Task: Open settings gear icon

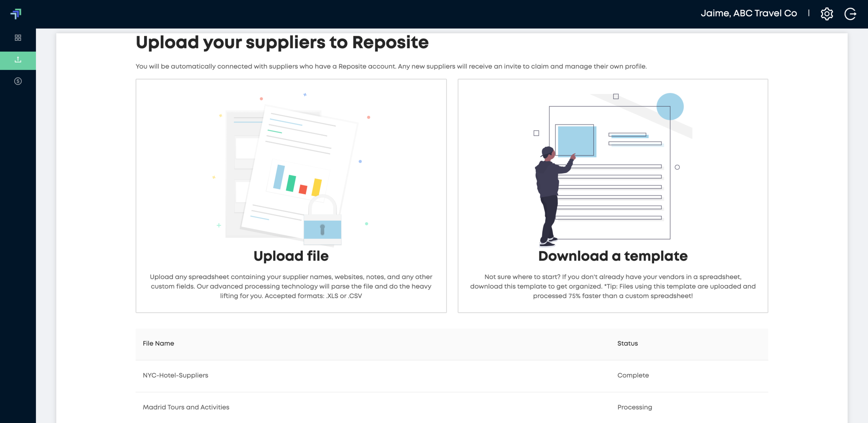Action: (827, 14)
